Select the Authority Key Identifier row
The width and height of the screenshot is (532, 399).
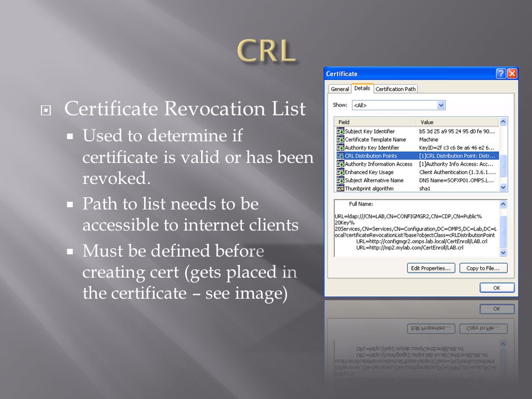[417, 147]
